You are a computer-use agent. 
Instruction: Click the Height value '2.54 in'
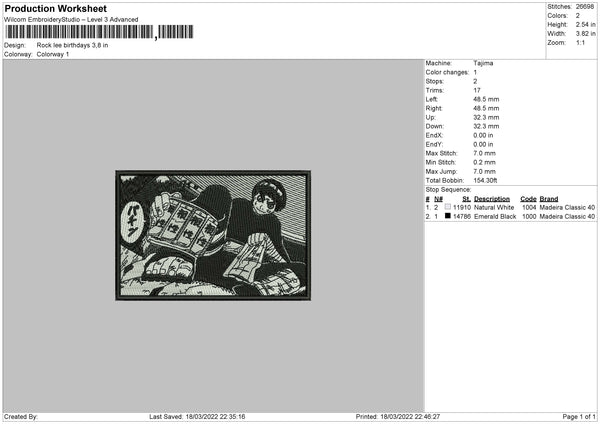tap(585, 24)
